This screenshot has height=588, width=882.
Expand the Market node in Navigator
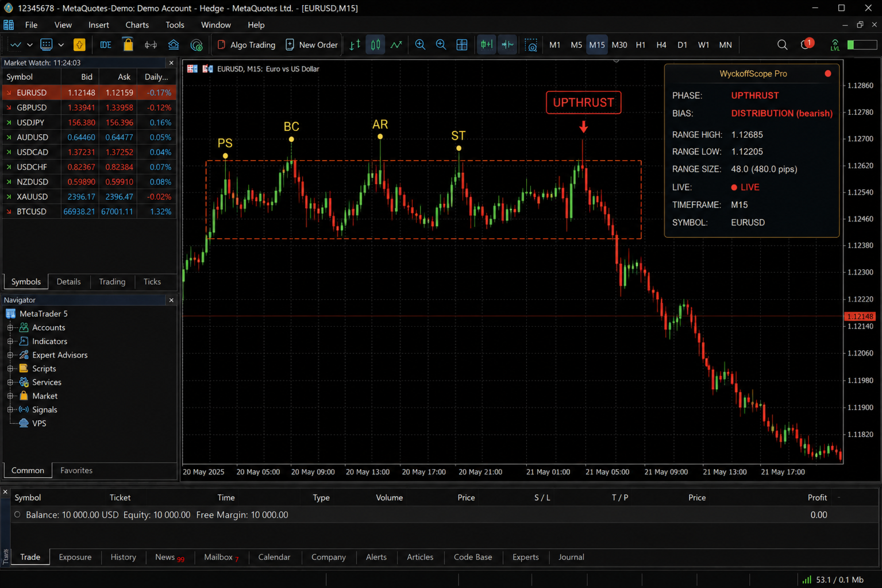click(10, 396)
